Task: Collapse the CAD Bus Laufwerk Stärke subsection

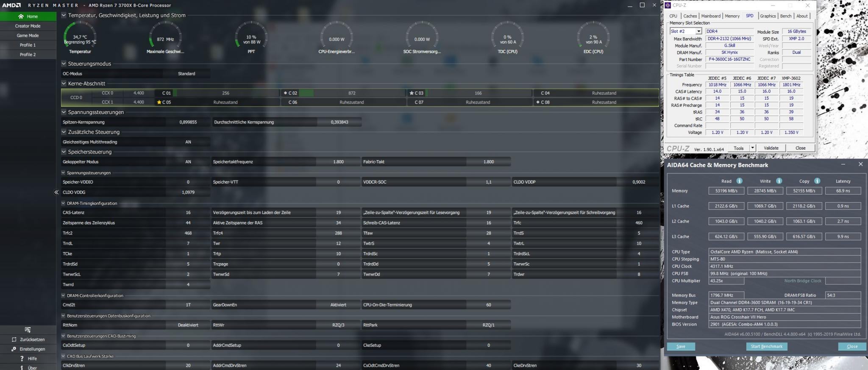Action: pos(63,356)
